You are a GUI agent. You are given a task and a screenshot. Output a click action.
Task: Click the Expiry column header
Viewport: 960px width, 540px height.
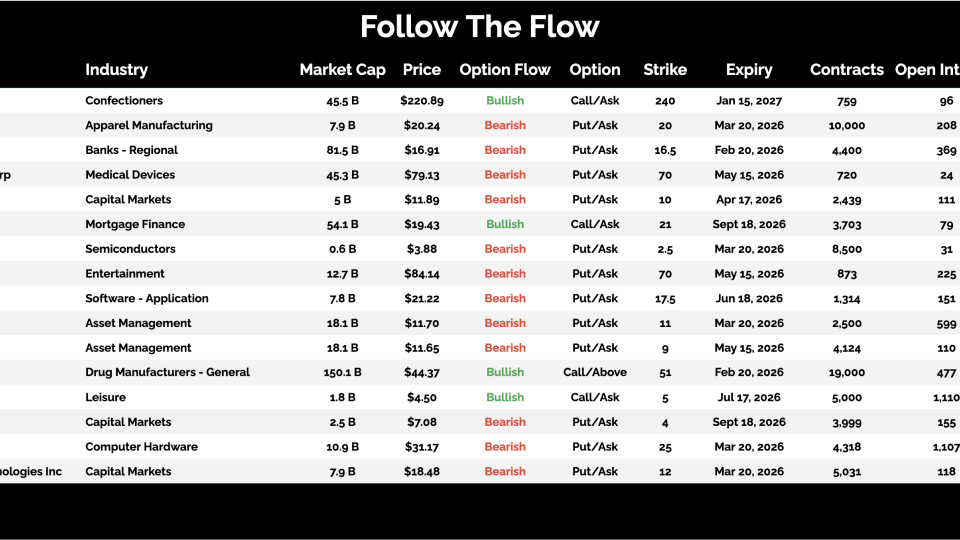(749, 70)
